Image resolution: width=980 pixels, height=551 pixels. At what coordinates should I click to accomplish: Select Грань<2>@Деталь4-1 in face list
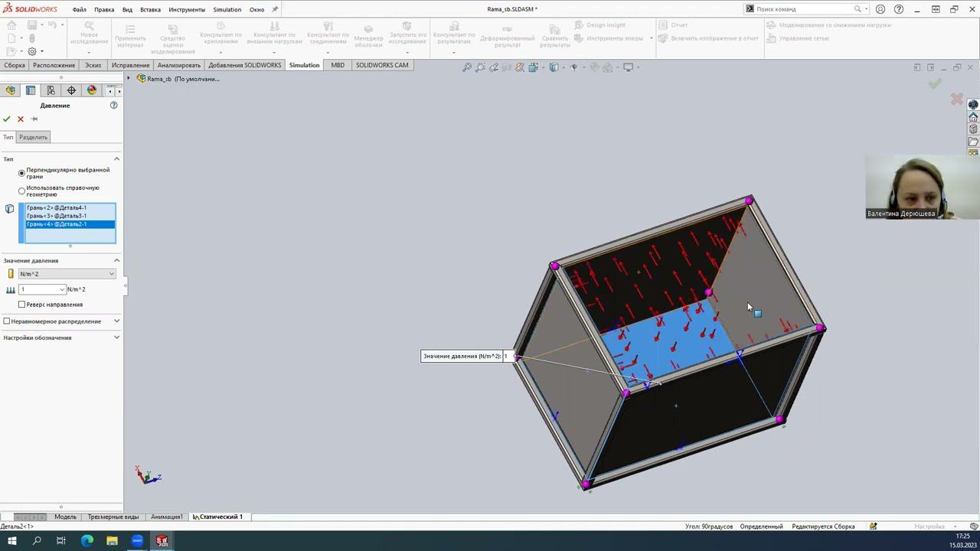(70, 207)
